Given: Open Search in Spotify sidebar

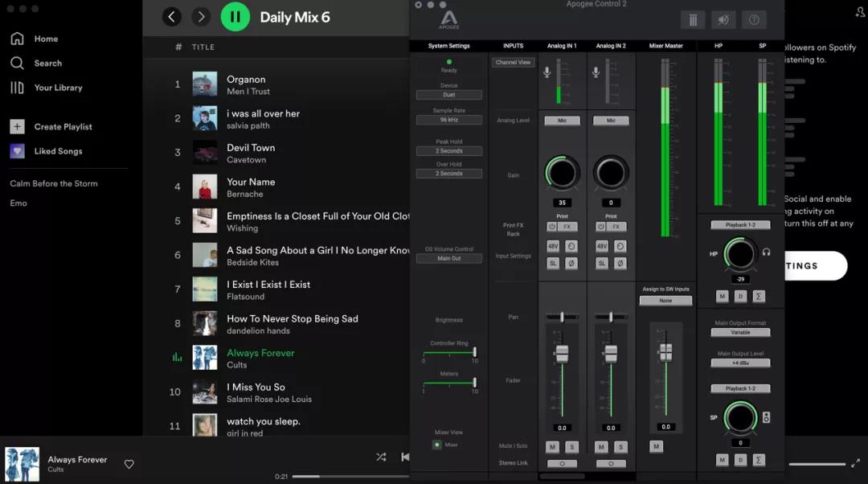Looking at the screenshot, I should pyautogui.click(x=36, y=64).
